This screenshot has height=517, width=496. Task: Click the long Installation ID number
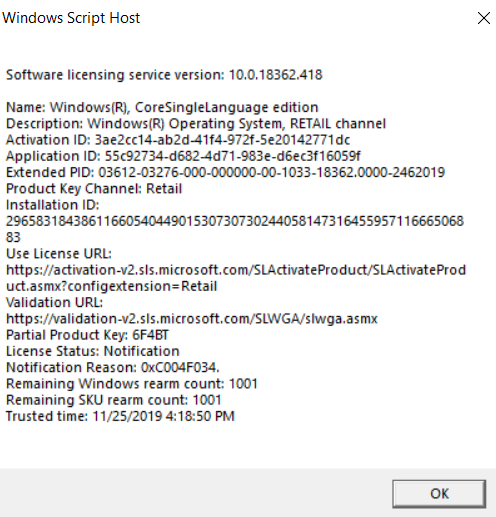235,221
